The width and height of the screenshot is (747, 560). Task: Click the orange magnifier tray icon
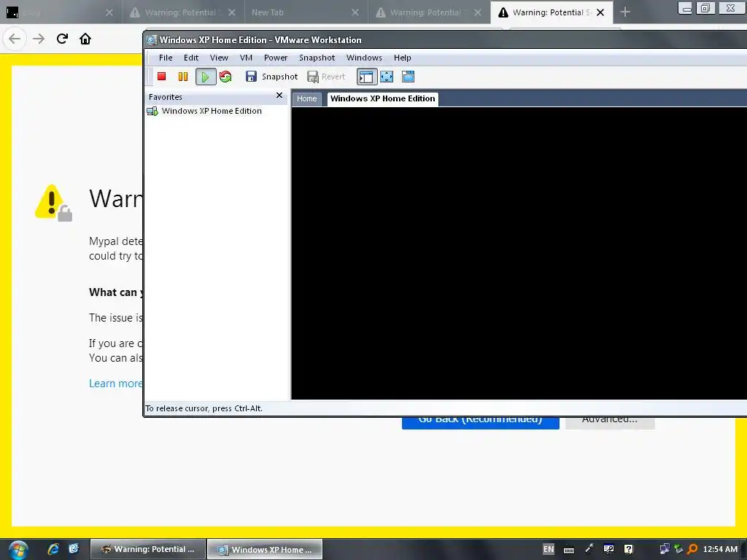pyautogui.click(x=692, y=549)
